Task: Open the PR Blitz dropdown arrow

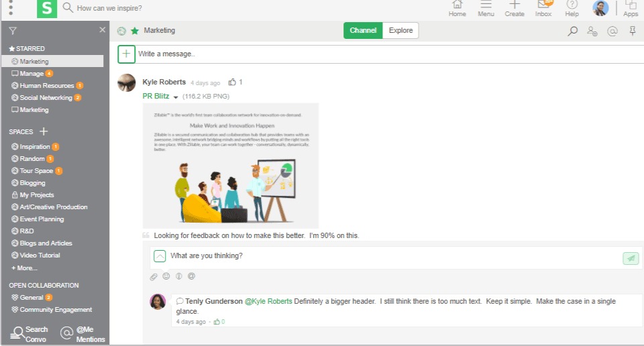Action: coord(175,97)
